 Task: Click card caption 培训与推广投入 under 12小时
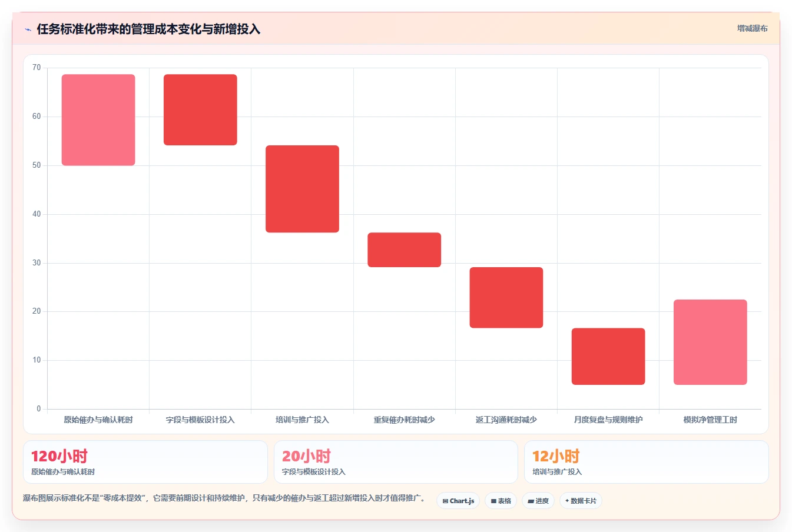pos(557,472)
